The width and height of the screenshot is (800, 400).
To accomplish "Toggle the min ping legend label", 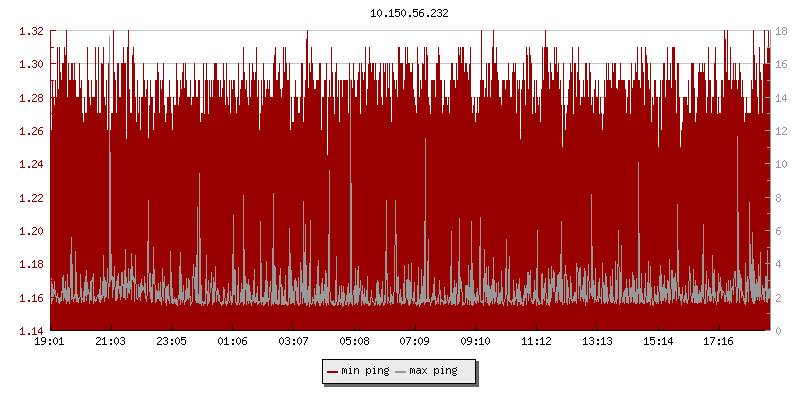I will click(364, 371).
